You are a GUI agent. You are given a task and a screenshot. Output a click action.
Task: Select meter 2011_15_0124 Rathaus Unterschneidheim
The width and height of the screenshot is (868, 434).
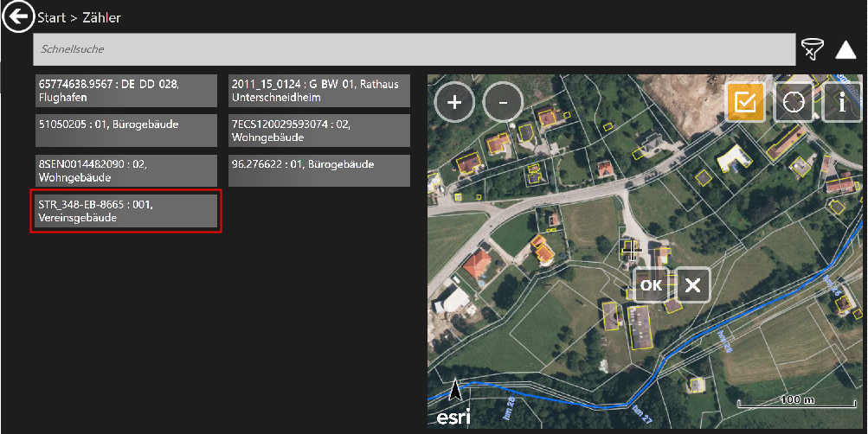point(318,90)
